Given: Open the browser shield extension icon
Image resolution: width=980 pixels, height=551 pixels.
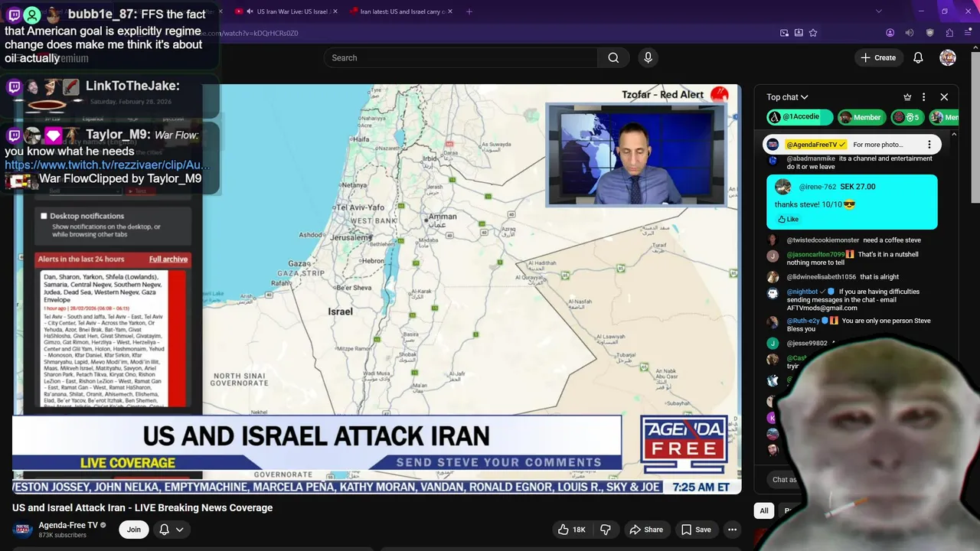Looking at the screenshot, I should 929,33.
